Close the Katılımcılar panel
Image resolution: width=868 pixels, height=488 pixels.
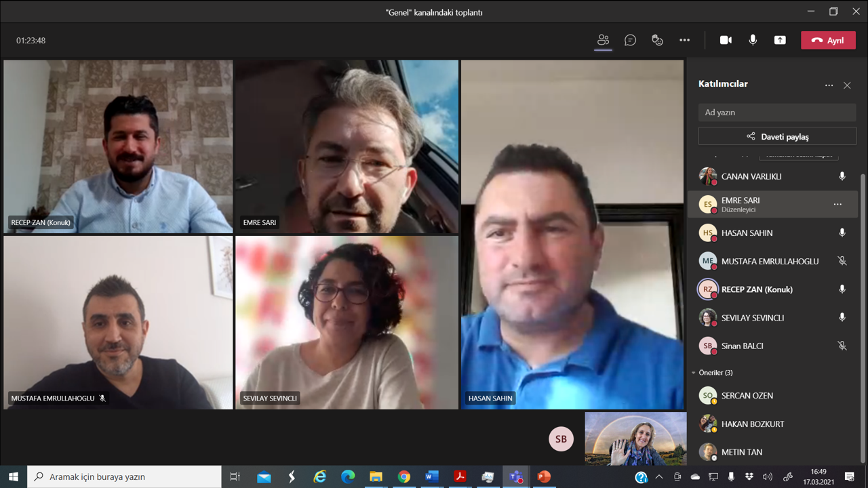pyautogui.click(x=847, y=85)
